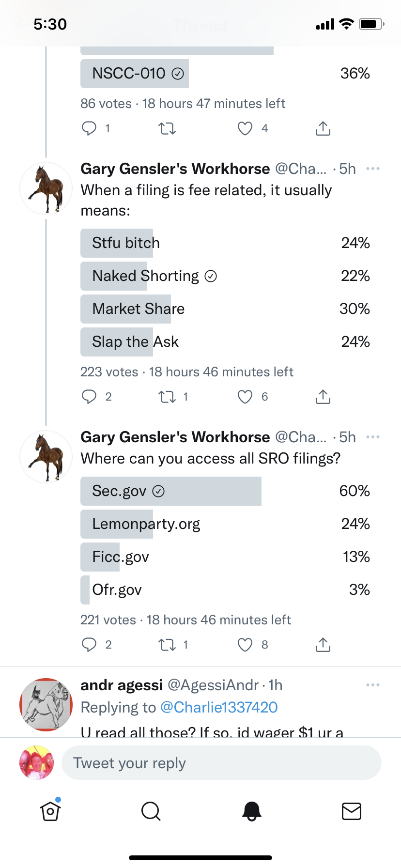Open andr agessi's avatar picture
The width and height of the screenshot is (401, 868).
46,704
